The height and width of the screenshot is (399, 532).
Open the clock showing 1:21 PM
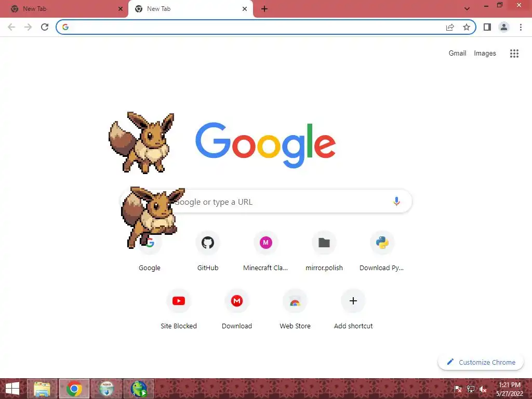(510, 389)
